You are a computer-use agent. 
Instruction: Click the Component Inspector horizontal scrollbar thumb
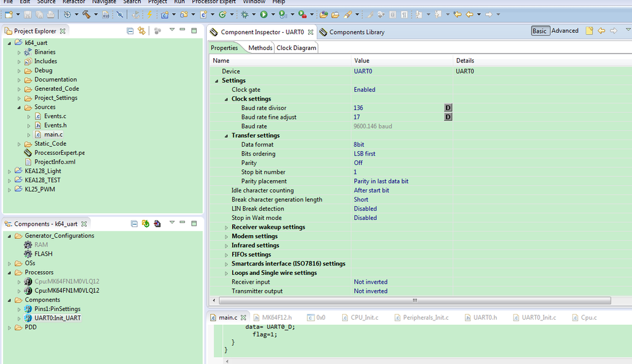(x=415, y=300)
